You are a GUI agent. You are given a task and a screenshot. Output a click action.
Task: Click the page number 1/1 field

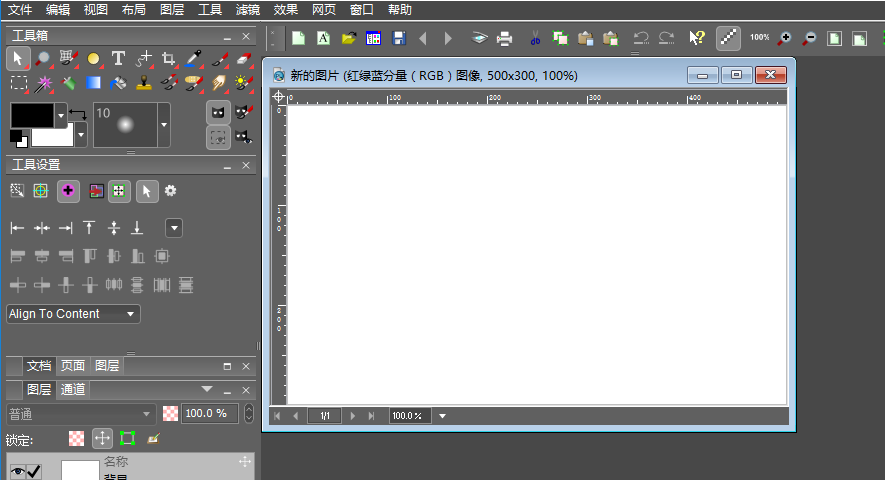tap(325, 416)
